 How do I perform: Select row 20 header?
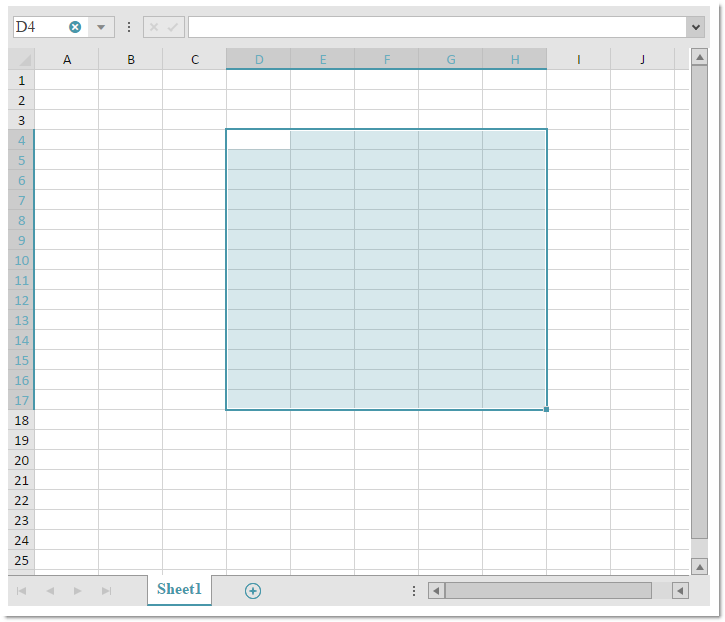click(21, 460)
